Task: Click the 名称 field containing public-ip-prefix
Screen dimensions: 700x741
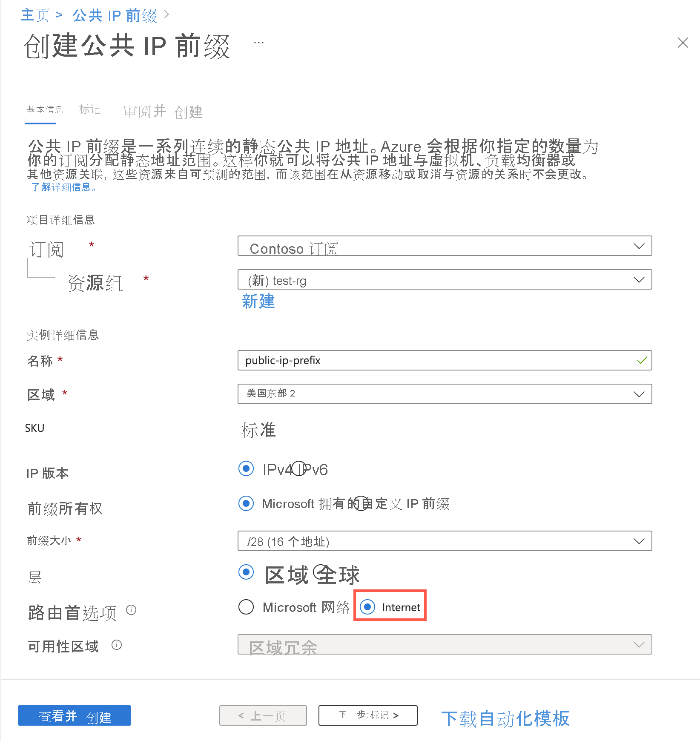Action: click(x=444, y=360)
